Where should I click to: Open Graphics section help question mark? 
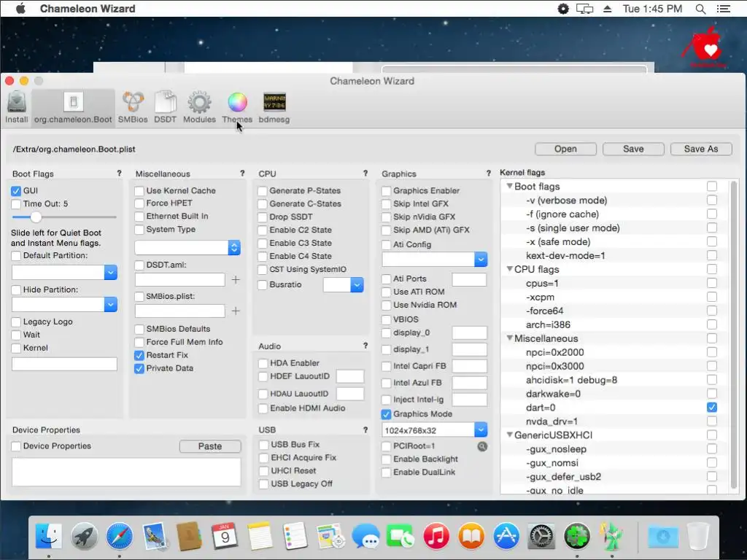pos(488,174)
